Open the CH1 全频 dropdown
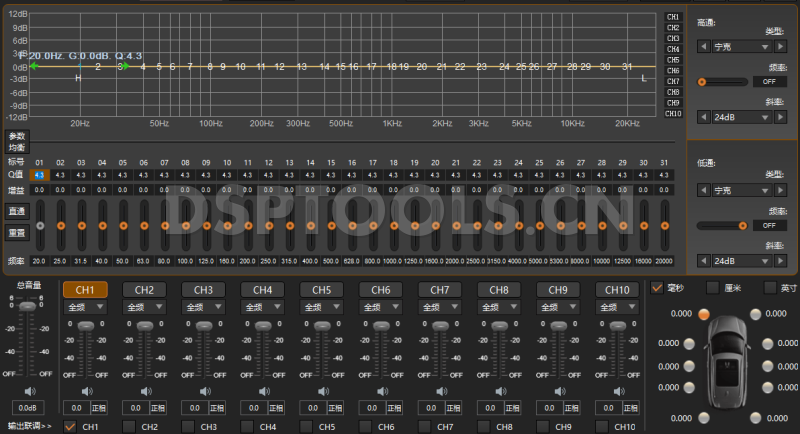 click(85, 308)
